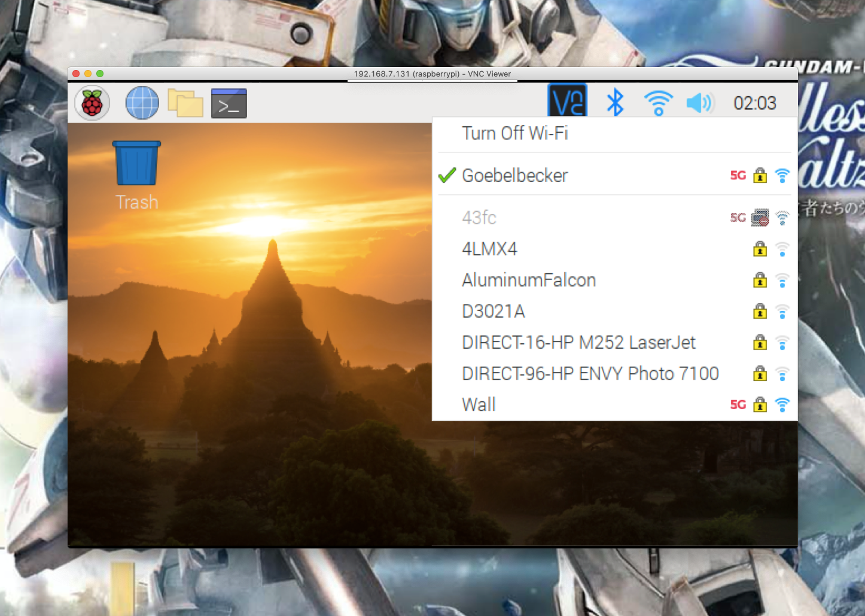Choose the 43fc network entry
The image size is (865, 616).
(615, 218)
